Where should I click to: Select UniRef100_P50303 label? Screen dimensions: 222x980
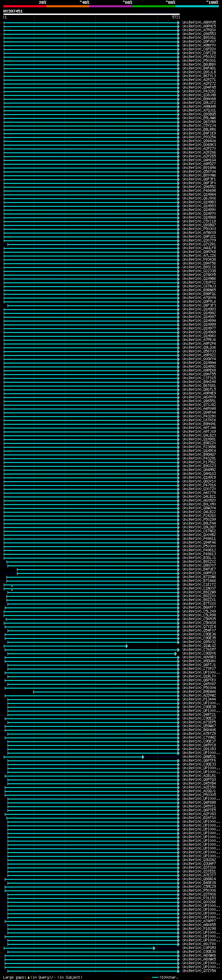pyautogui.click(x=199, y=229)
